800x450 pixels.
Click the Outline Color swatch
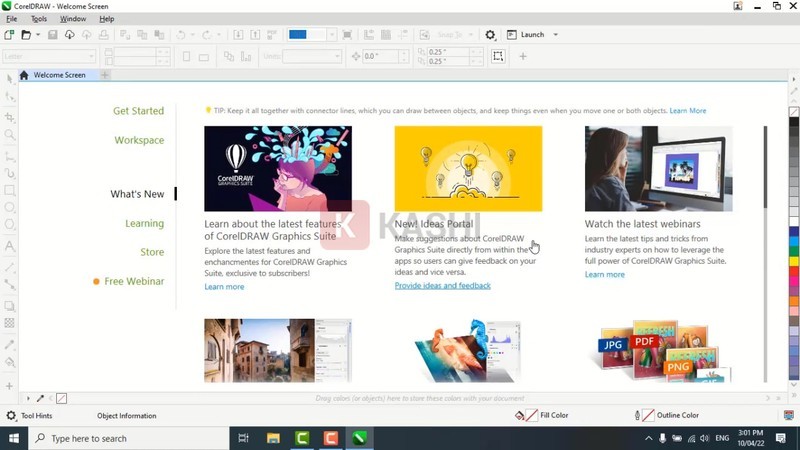coord(648,415)
